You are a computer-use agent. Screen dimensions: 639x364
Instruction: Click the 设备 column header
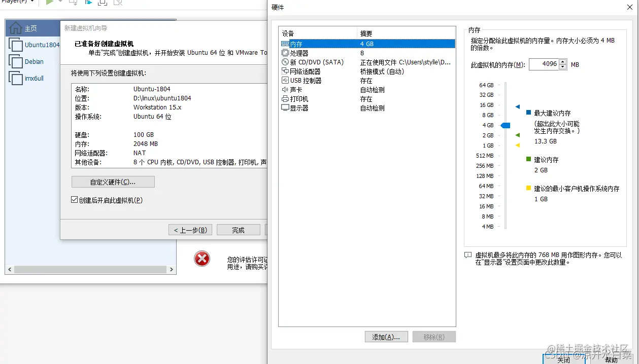(x=318, y=33)
